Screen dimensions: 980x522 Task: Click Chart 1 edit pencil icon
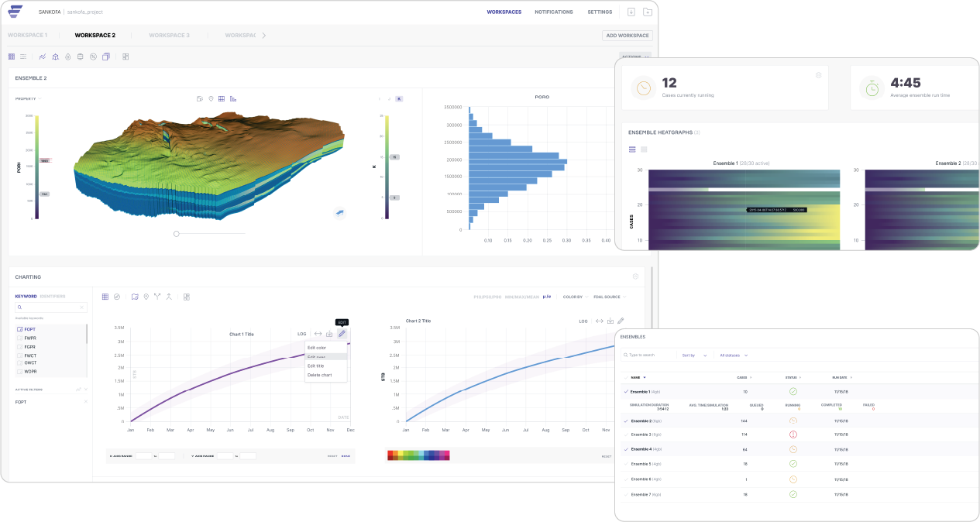coord(342,334)
